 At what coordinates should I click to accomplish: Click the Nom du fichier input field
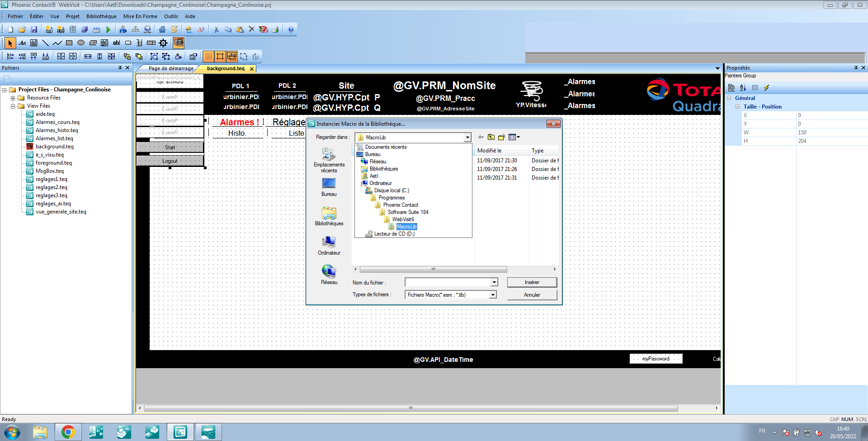click(x=448, y=282)
